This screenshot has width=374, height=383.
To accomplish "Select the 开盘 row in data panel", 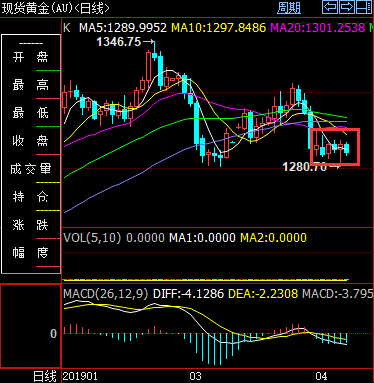I will (31, 57).
